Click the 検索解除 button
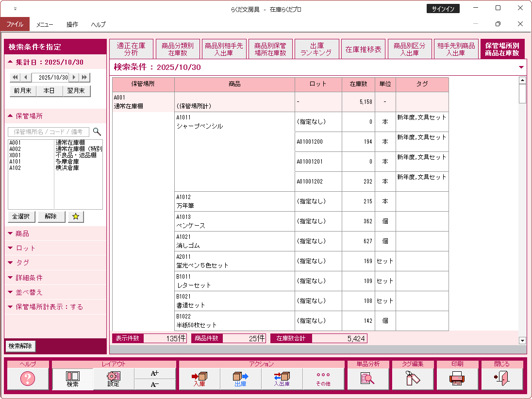This screenshot has height=399, width=532. coord(20,346)
